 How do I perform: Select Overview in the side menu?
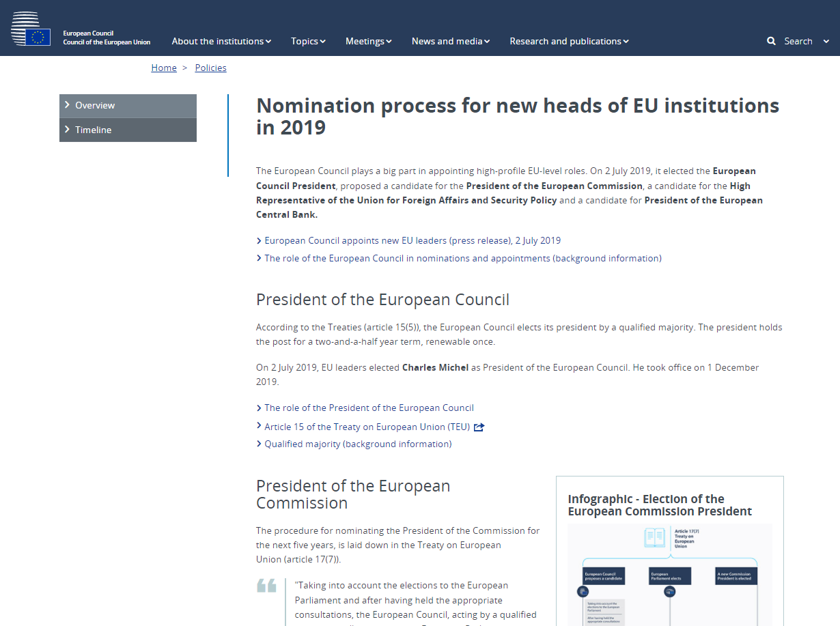[x=128, y=106]
